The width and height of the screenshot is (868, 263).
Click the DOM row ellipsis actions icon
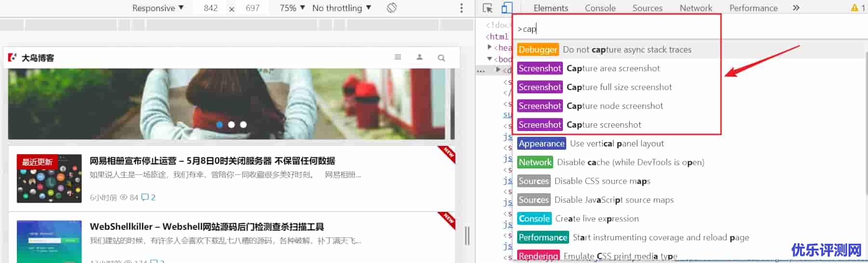click(x=481, y=71)
